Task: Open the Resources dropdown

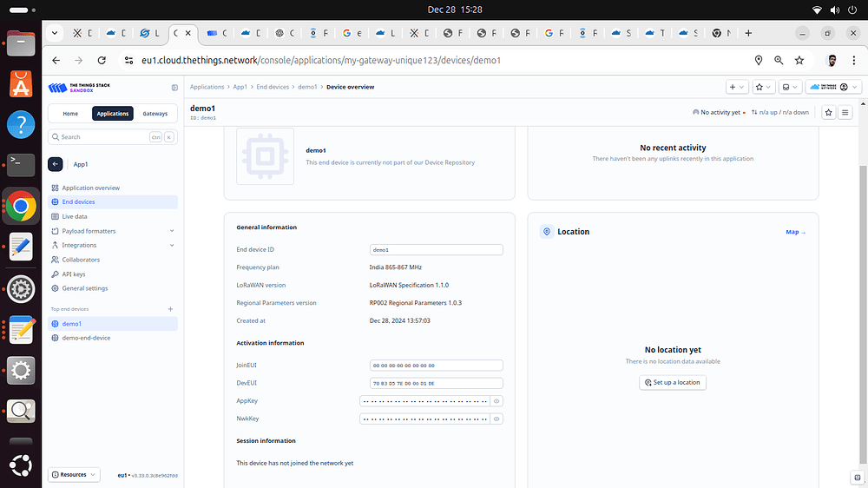Action: coord(74,475)
